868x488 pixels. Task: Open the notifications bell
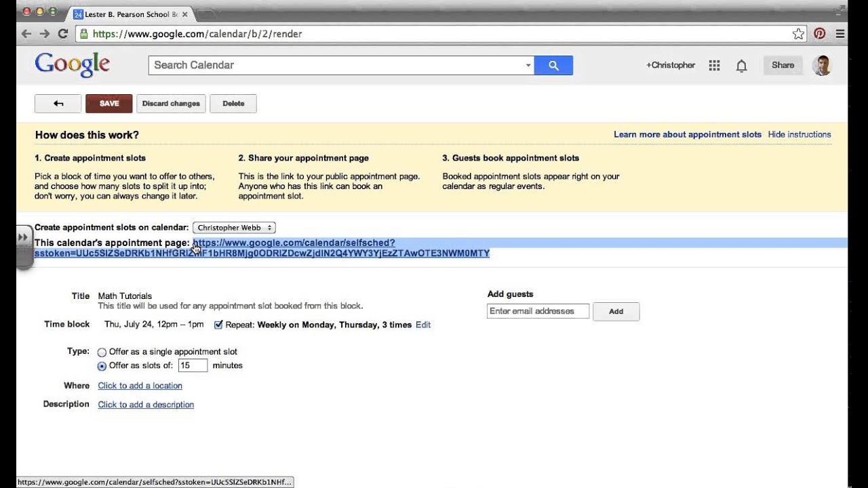(742, 66)
